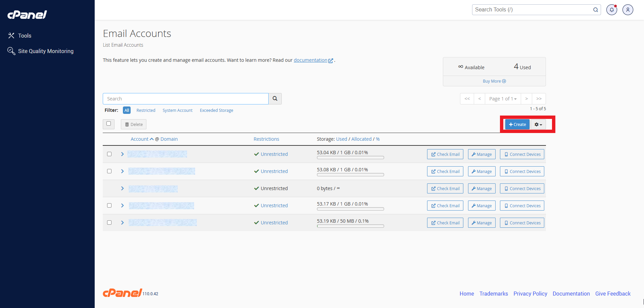
Task: Click the Create button
Action: click(x=517, y=125)
